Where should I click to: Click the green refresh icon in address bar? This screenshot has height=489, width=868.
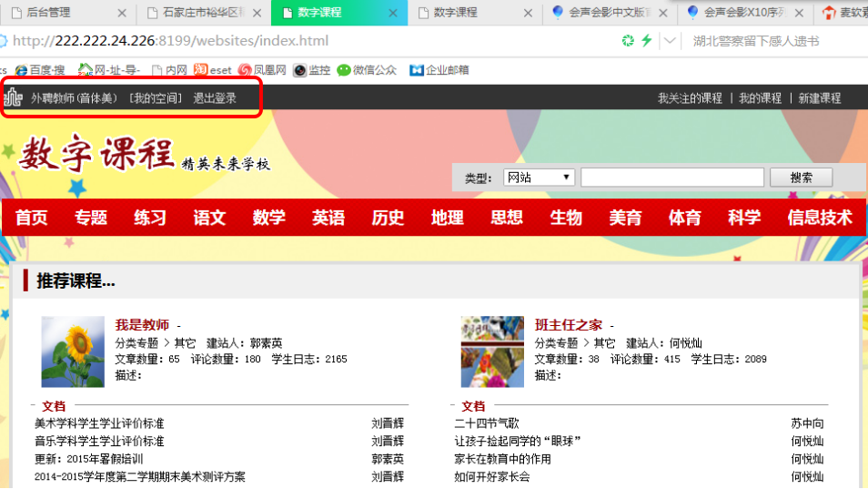click(x=628, y=41)
